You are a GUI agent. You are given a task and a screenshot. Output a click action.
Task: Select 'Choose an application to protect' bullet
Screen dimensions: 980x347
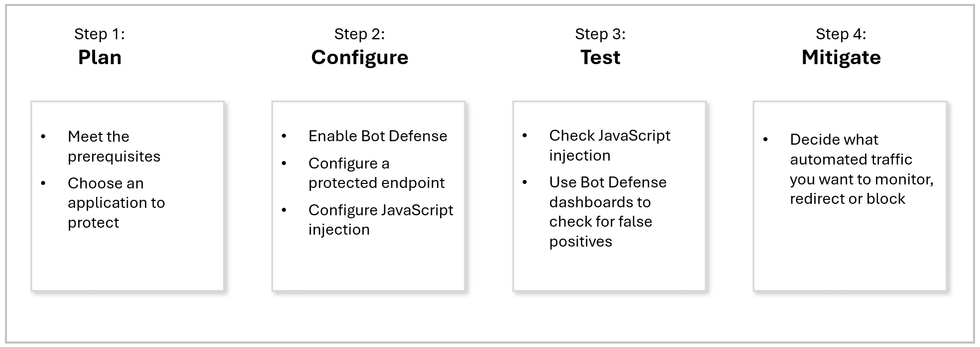[115, 203]
